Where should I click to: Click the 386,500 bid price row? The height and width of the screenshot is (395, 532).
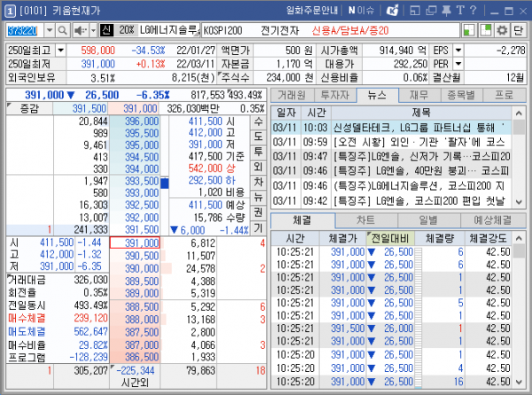[135, 357]
